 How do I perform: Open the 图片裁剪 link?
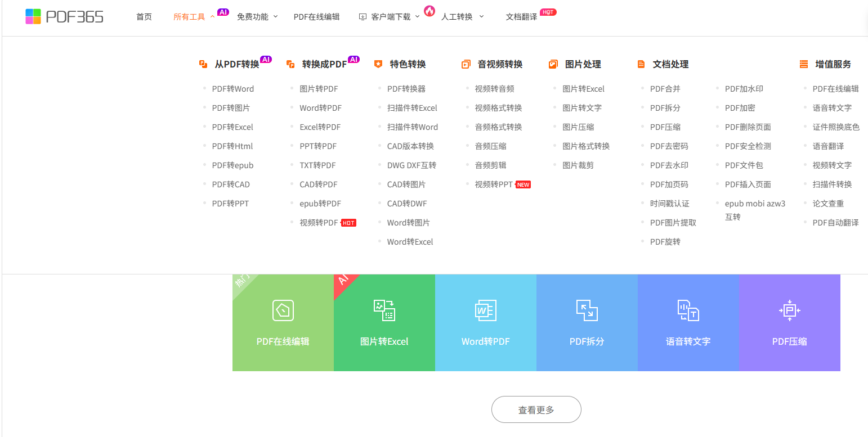(578, 165)
